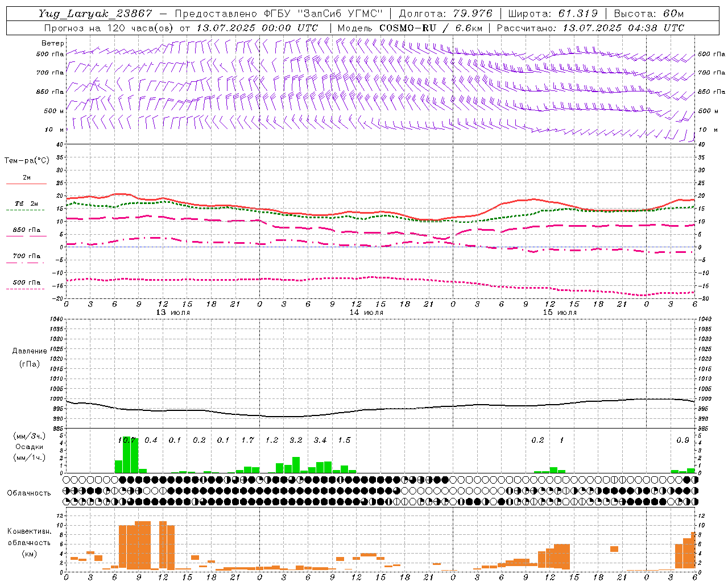Screen dimensions: 728x582
Task: Click the 3.4 precipitation total
Action: (x=320, y=440)
